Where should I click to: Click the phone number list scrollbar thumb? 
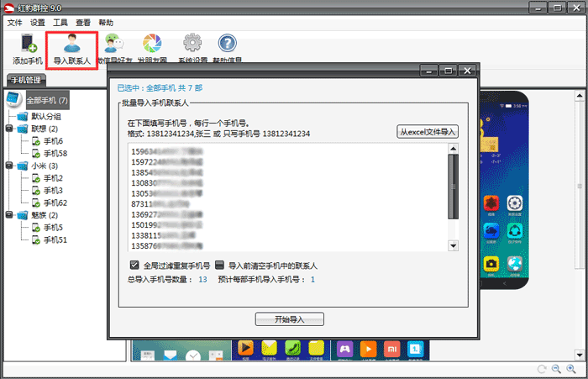pos(453,187)
